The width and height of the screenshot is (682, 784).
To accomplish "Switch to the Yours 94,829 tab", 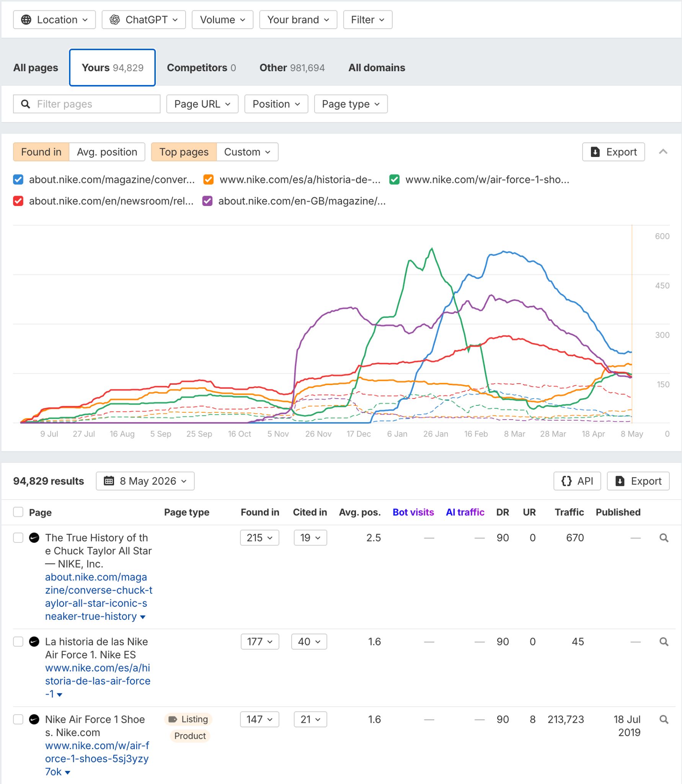I will [113, 68].
